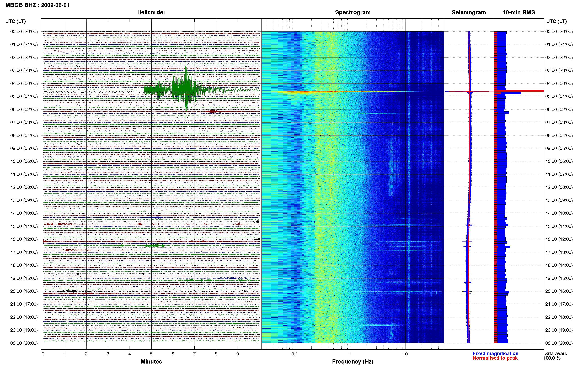The width and height of the screenshot is (588, 368).
Task: Click the '10' tick on the Frequency axis
Action: 405,354
